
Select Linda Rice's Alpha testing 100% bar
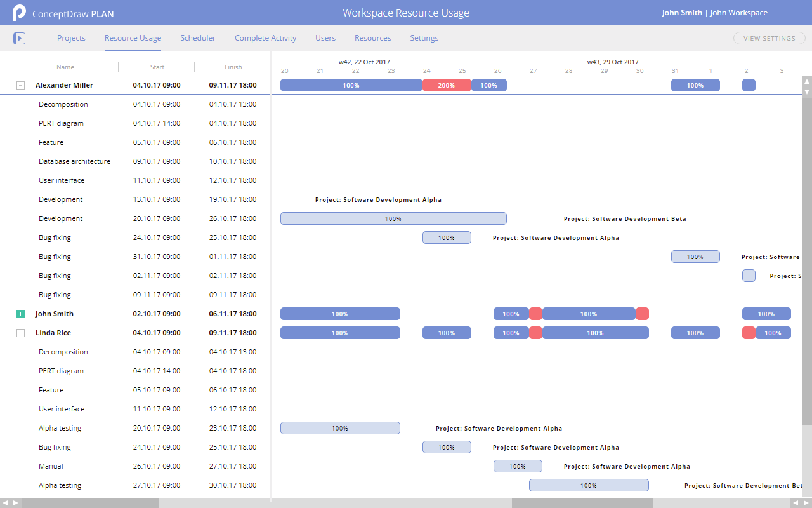point(340,427)
